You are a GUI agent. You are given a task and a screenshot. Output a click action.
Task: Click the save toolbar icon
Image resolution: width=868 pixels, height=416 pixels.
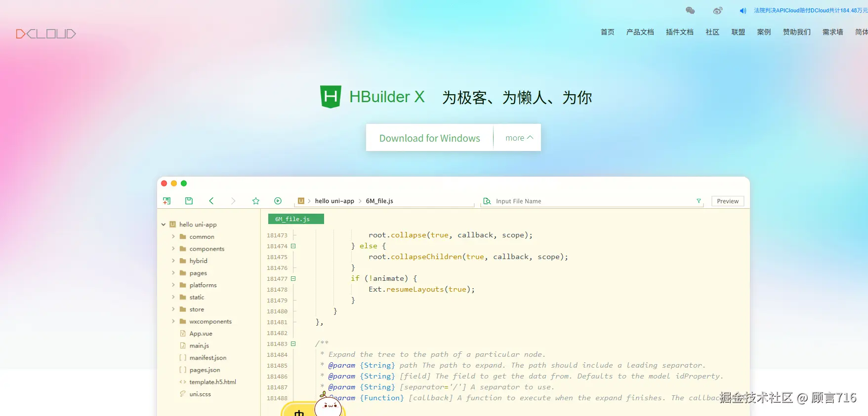pyautogui.click(x=189, y=201)
